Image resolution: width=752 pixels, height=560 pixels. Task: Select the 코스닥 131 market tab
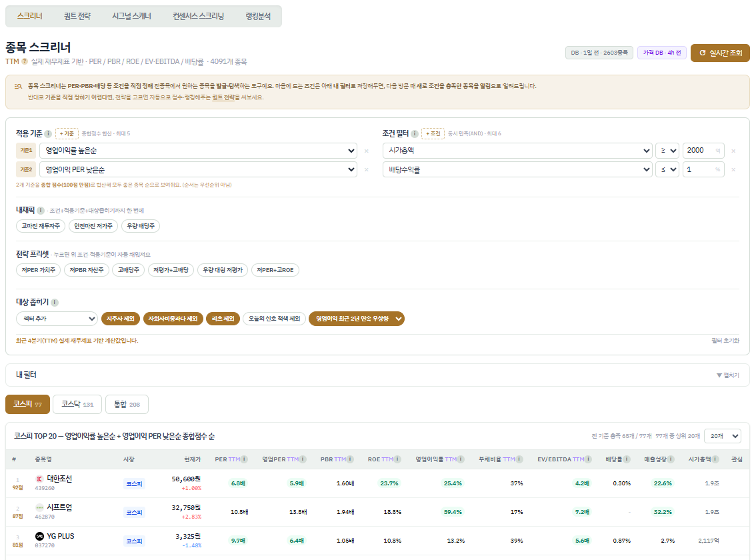point(77,404)
